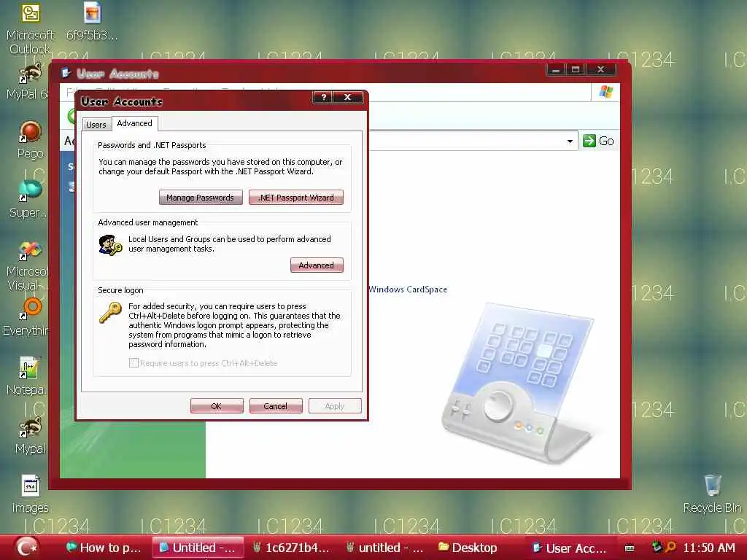Click the green Back button in toolbar
This screenshot has height=560, width=747.
(x=71, y=116)
